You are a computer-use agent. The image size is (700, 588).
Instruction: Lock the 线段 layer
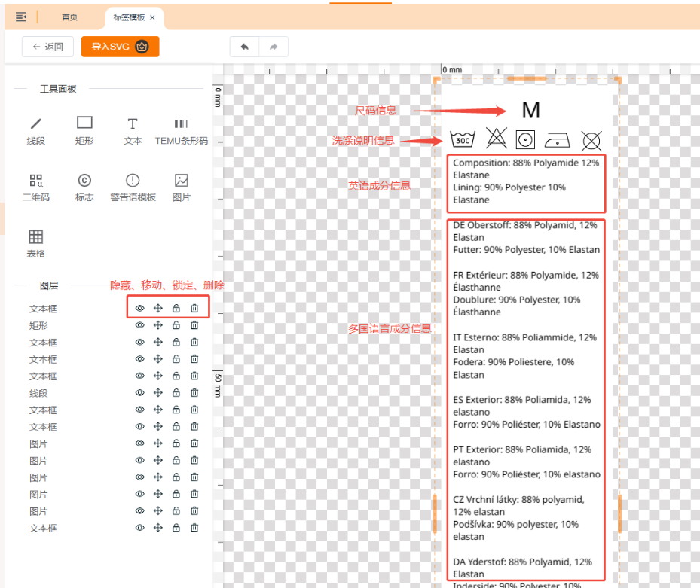176,392
